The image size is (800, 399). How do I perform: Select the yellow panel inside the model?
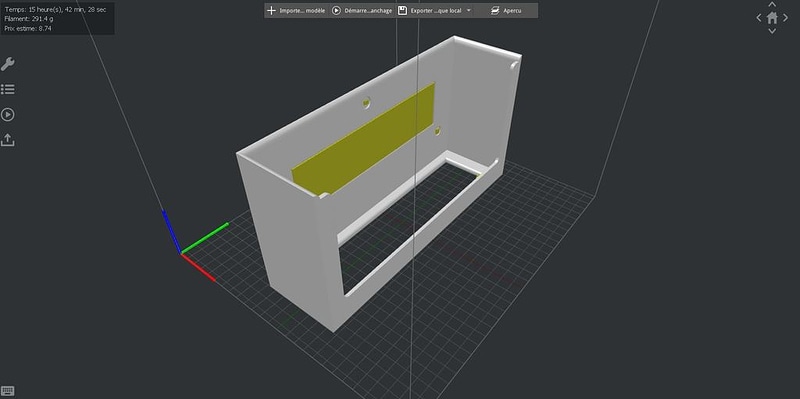click(x=363, y=140)
